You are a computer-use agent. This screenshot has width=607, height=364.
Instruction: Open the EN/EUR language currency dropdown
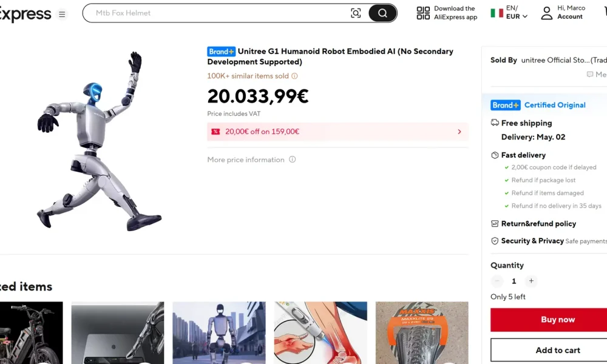509,12
